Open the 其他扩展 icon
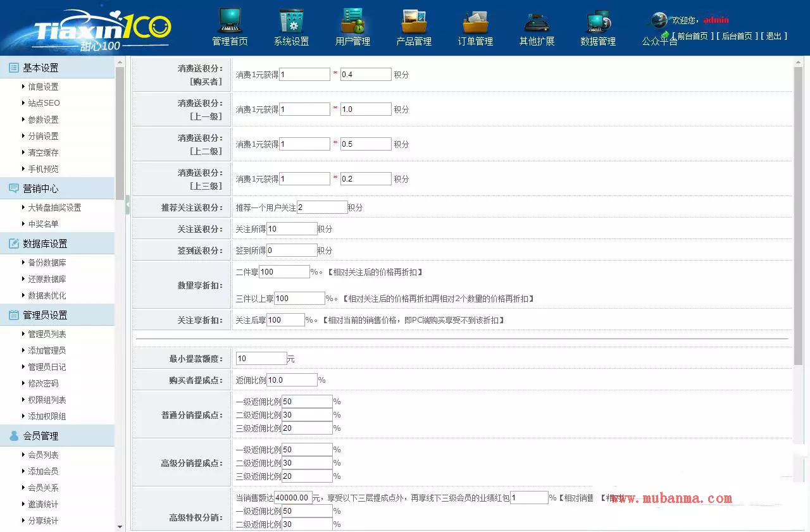 point(537,22)
